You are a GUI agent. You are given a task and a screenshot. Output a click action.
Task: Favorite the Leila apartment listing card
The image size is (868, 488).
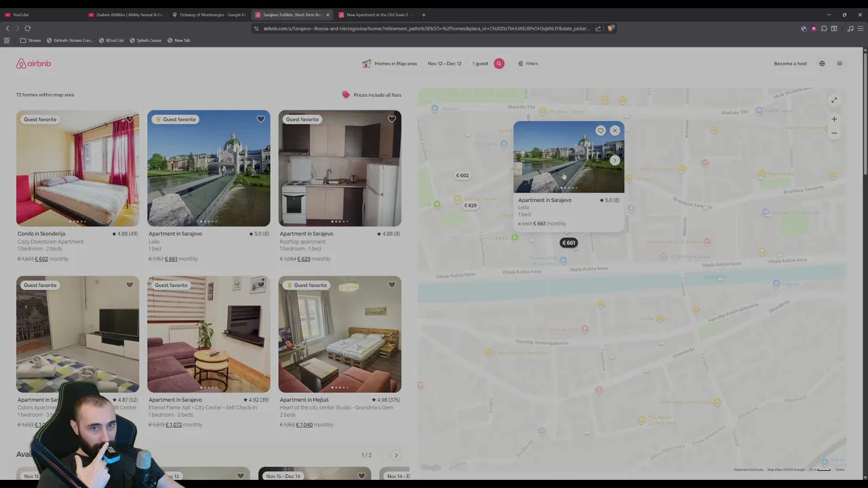260,119
